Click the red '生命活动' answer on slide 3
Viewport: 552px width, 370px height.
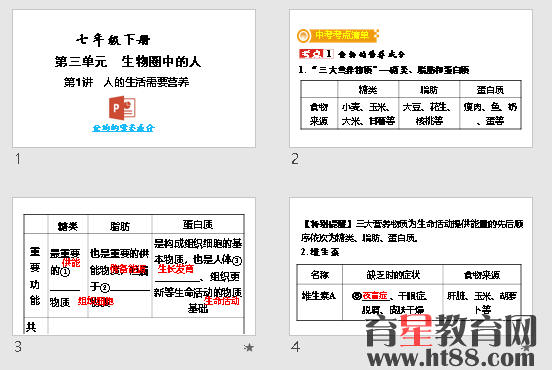pyautogui.click(x=222, y=301)
